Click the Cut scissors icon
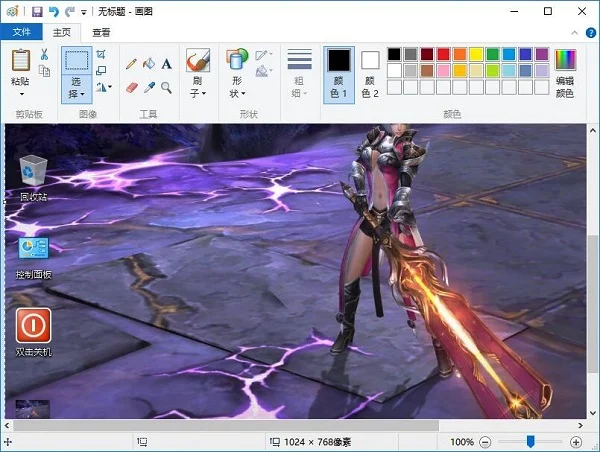600x452 pixels. pyautogui.click(x=44, y=54)
